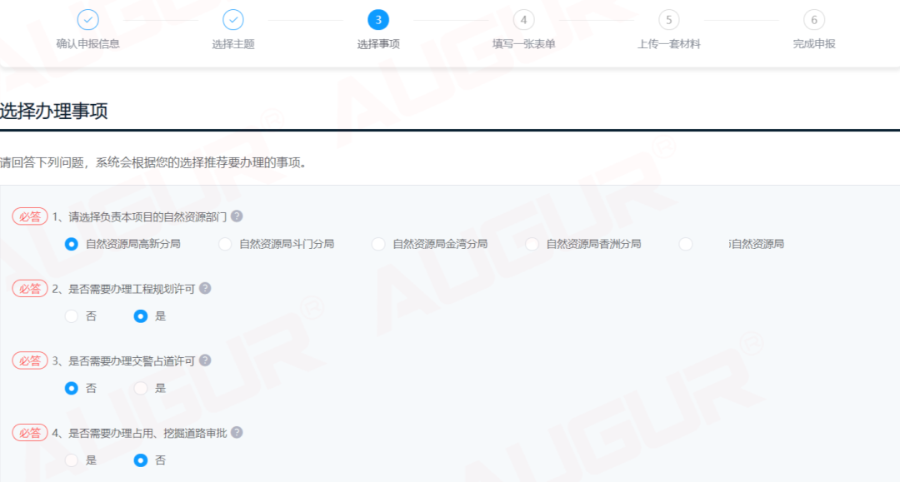Click the 确认申报信息 step label

pos(88,44)
